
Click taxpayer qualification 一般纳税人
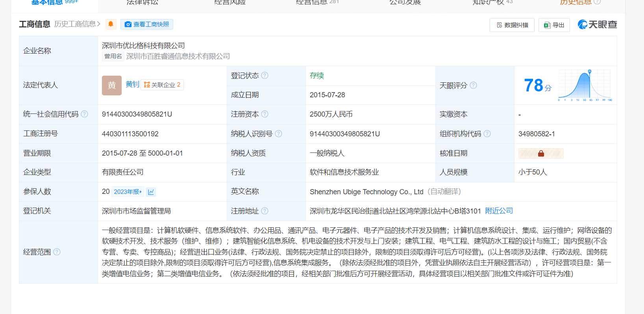[x=327, y=153]
